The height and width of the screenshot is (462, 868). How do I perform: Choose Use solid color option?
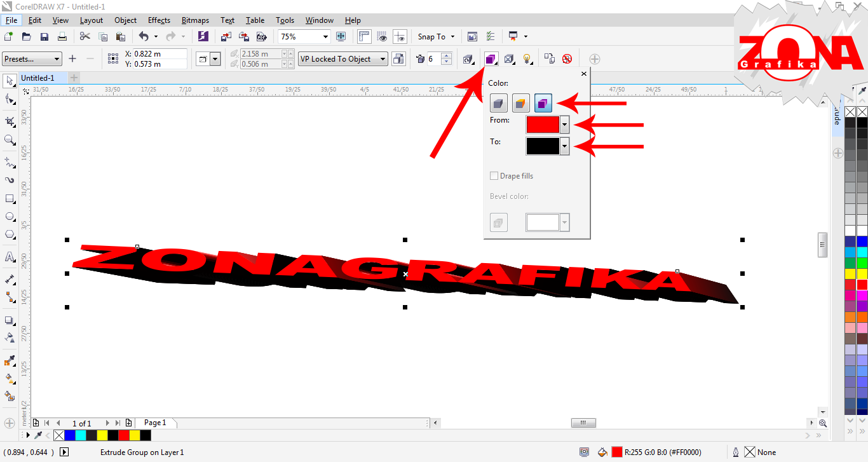(521, 103)
